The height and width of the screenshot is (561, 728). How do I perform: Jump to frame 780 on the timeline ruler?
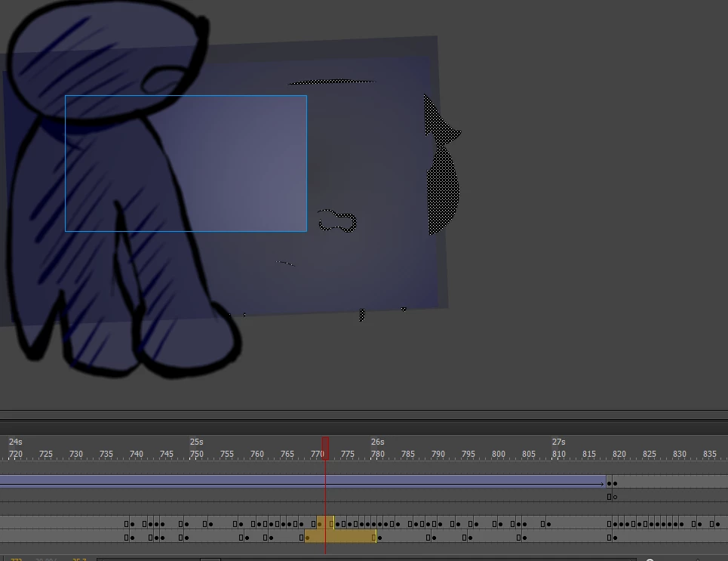[377, 454]
